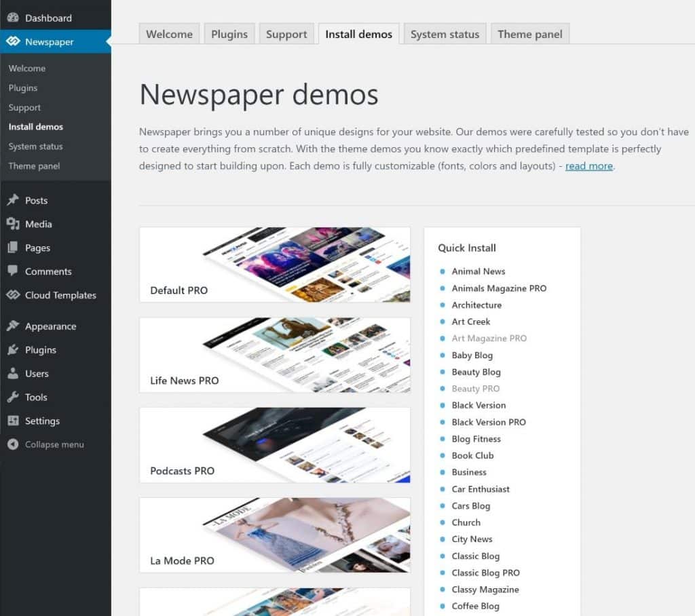Open the Welcome tab

click(169, 34)
